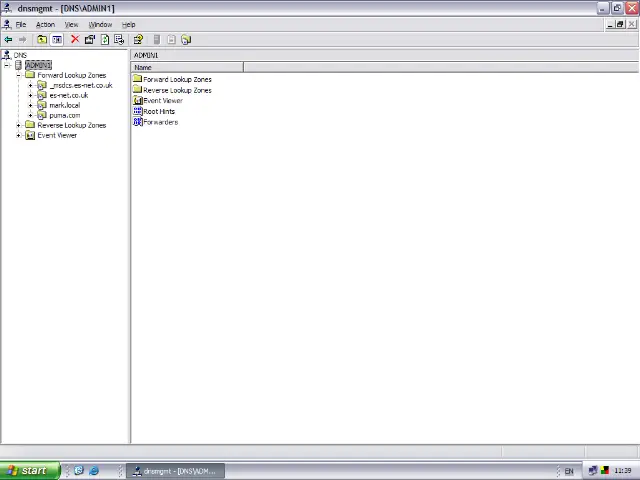Select the ADMIN1 server in the tree

(38, 65)
